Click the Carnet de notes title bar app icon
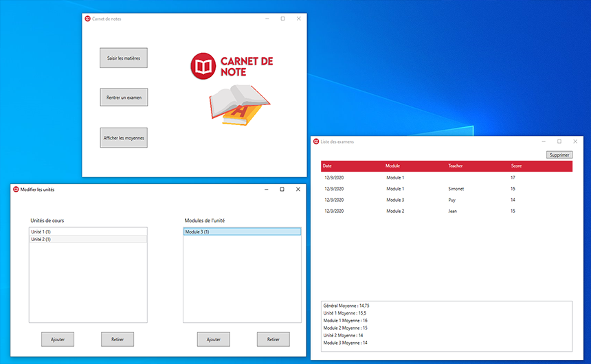The height and width of the screenshot is (364, 591). pyautogui.click(x=87, y=19)
